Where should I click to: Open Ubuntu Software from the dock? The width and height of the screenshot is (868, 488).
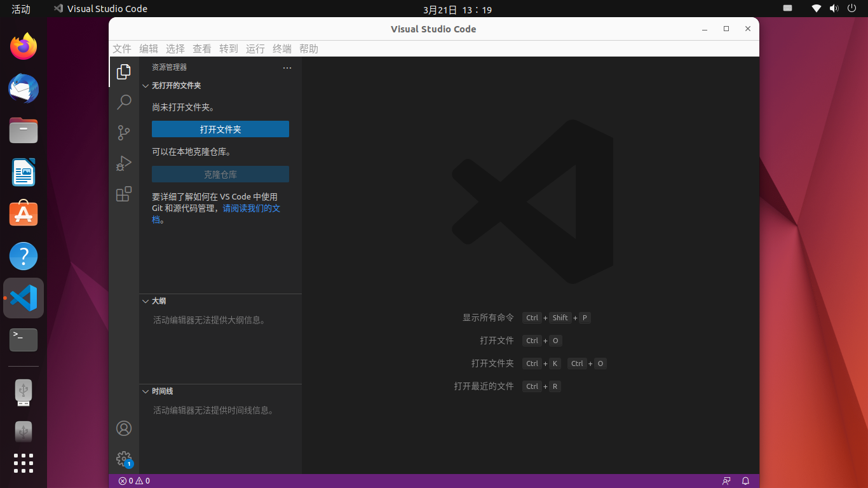pos(24,214)
